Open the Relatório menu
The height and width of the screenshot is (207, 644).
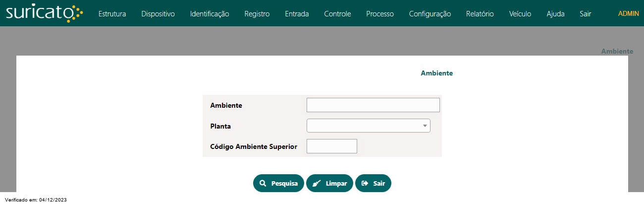click(x=480, y=14)
